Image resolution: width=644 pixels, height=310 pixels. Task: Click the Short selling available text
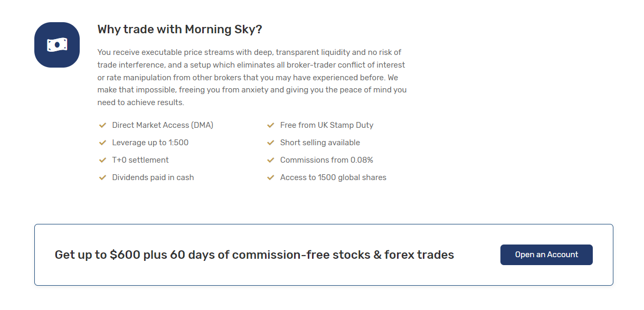(x=320, y=143)
